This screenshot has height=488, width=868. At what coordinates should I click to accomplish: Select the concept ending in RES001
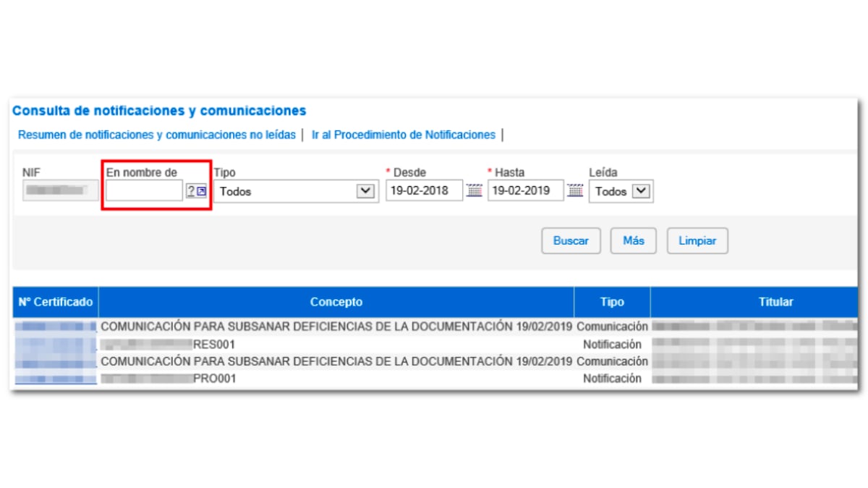click(168, 344)
